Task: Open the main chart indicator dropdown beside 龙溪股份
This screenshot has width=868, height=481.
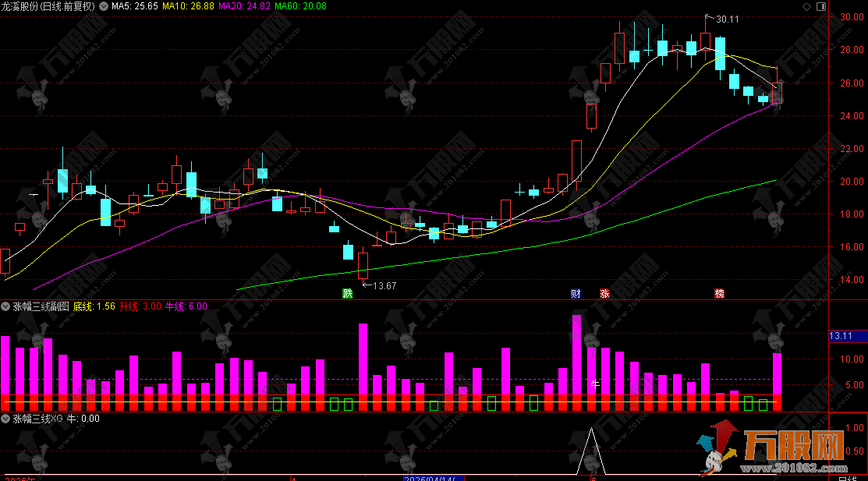Action: [104, 6]
